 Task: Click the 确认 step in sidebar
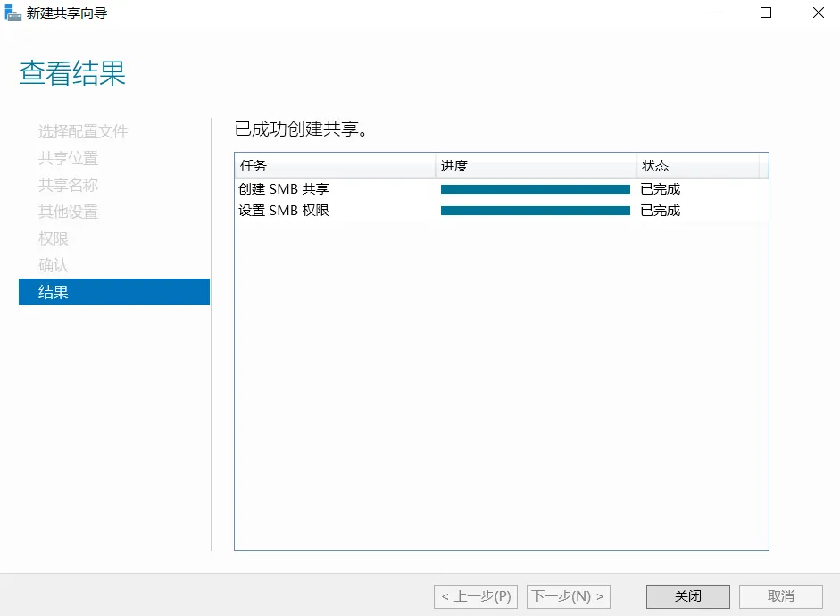(x=54, y=266)
